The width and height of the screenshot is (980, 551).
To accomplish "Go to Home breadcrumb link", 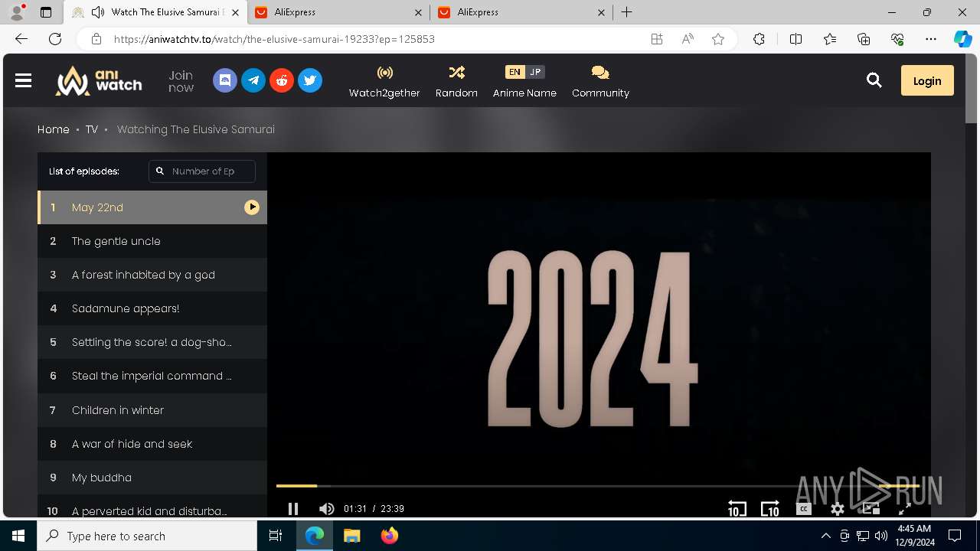I will [54, 129].
